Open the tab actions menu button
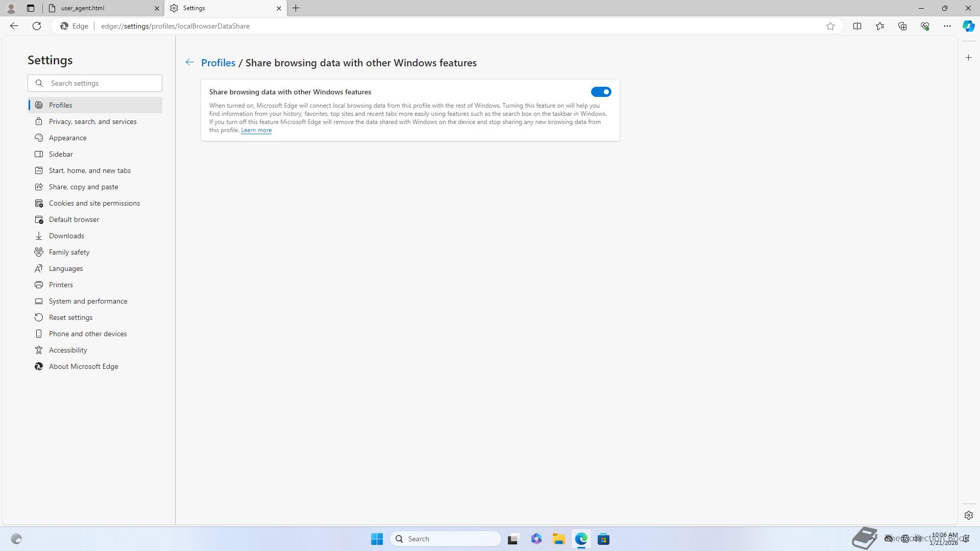This screenshot has width=980, height=551. coord(31,8)
